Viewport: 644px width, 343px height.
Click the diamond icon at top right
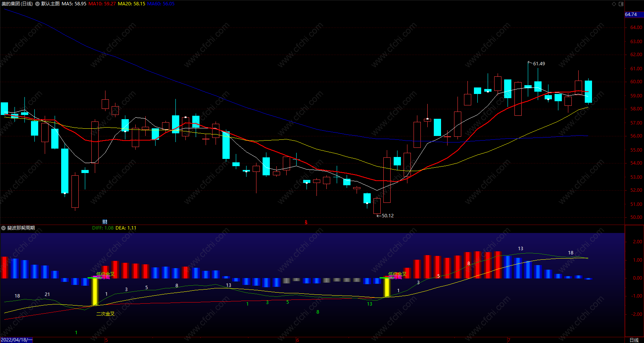(x=614, y=4)
